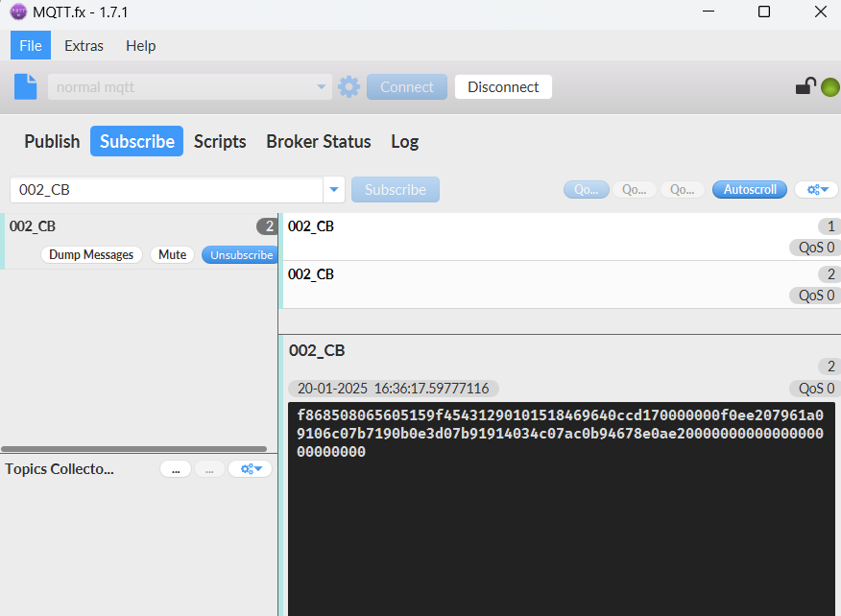Select the first QoS level toggle
841x616 pixels.
[x=587, y=189]
